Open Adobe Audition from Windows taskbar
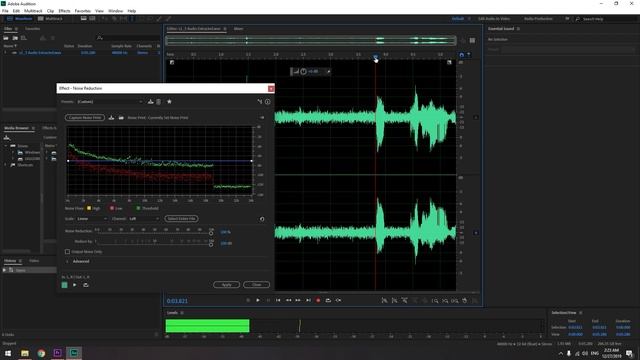 pyautogui.click(x=74, y=353)
